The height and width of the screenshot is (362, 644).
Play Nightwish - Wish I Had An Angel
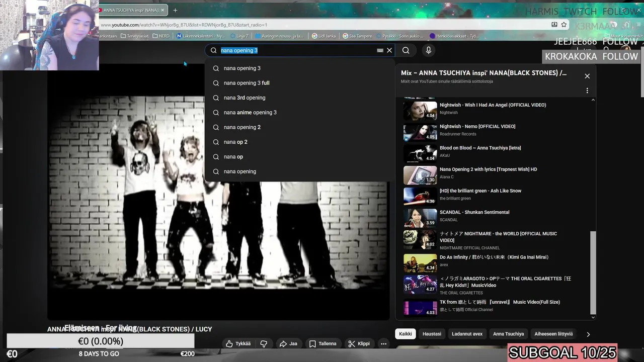pos(493,105)
